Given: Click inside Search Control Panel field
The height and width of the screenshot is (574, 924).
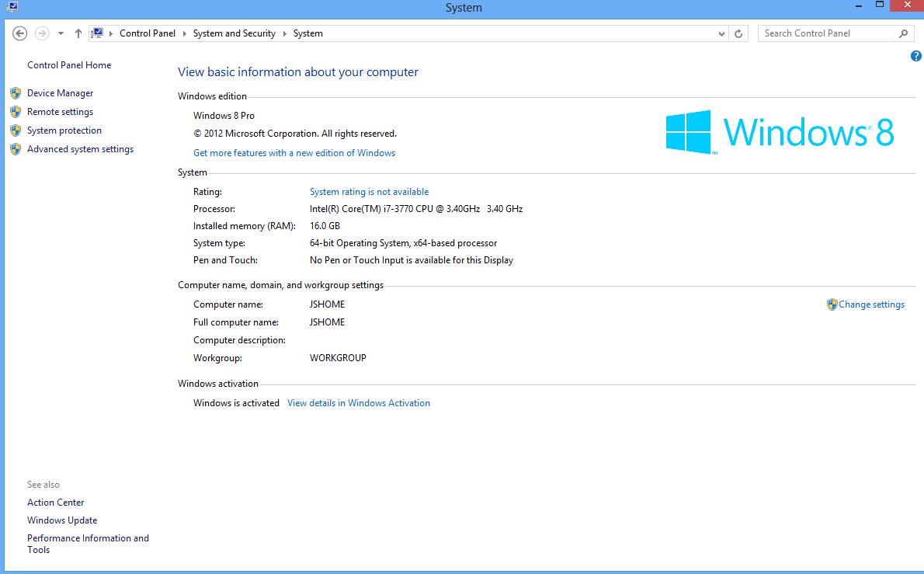Looking at the screenshot, I should pos(827,33).
